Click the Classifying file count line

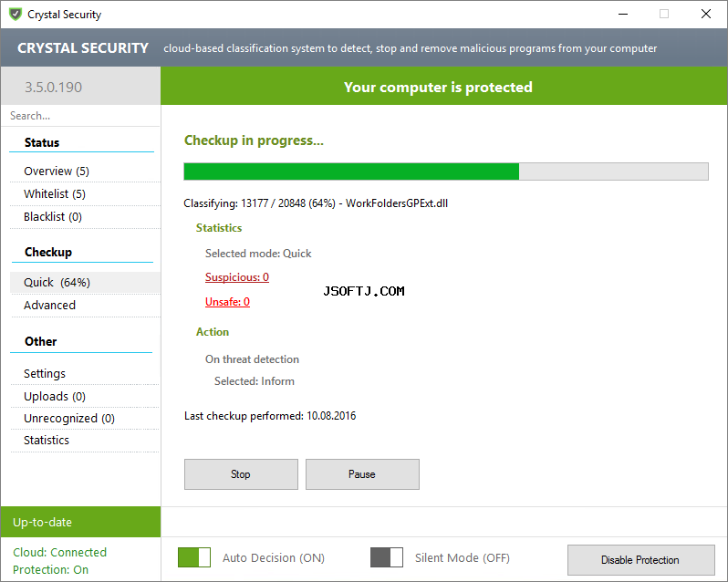[x=316, y=203]
